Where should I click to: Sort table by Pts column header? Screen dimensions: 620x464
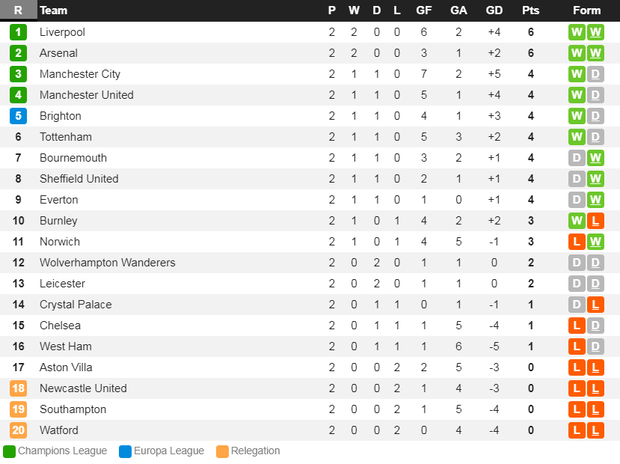pyautogui.click(x=531, y=10)
